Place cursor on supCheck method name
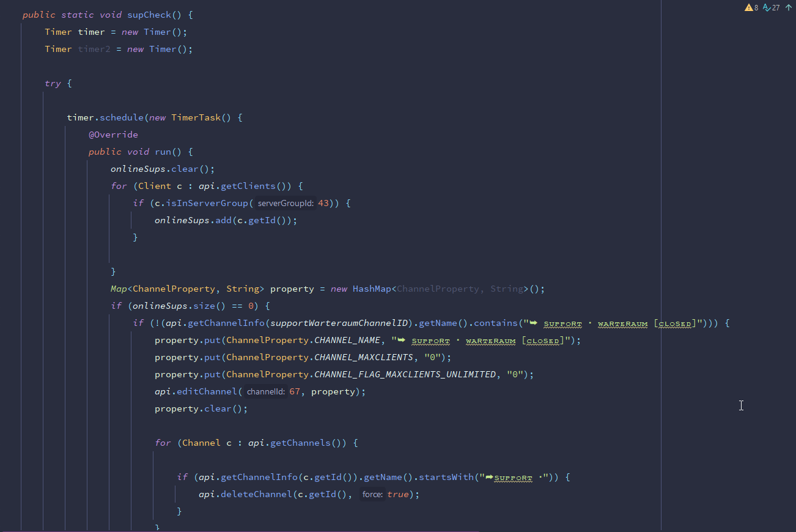The height and width of the screenshot is (532, 796). [150, 15]
